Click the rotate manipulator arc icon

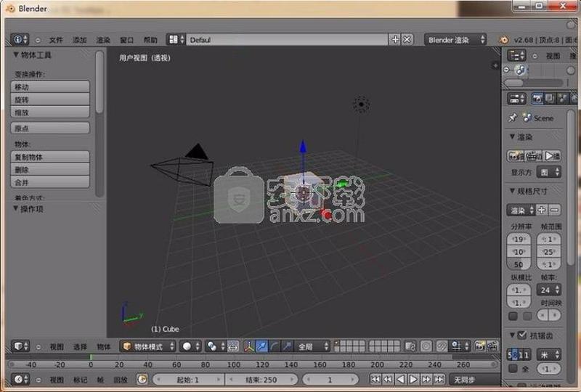275,346
